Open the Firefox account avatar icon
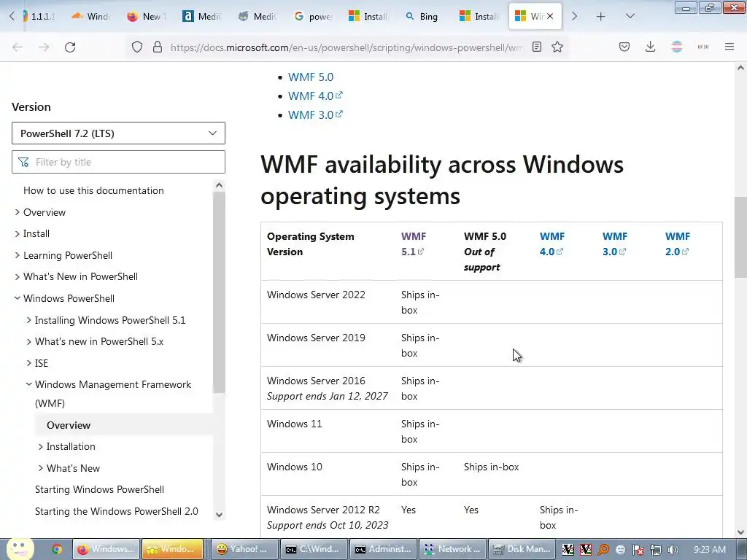This screenshot has height=560, width=747. coord(677,47)
